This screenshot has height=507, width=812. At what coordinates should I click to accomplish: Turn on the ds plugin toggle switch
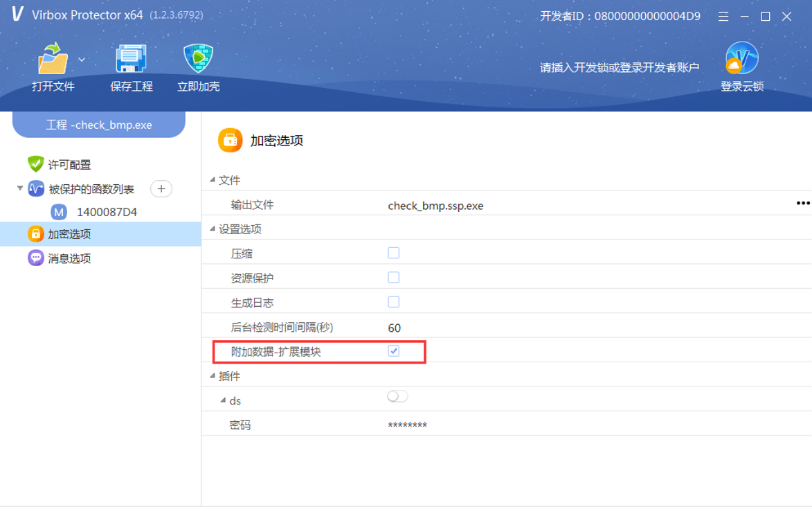[397, 397]
